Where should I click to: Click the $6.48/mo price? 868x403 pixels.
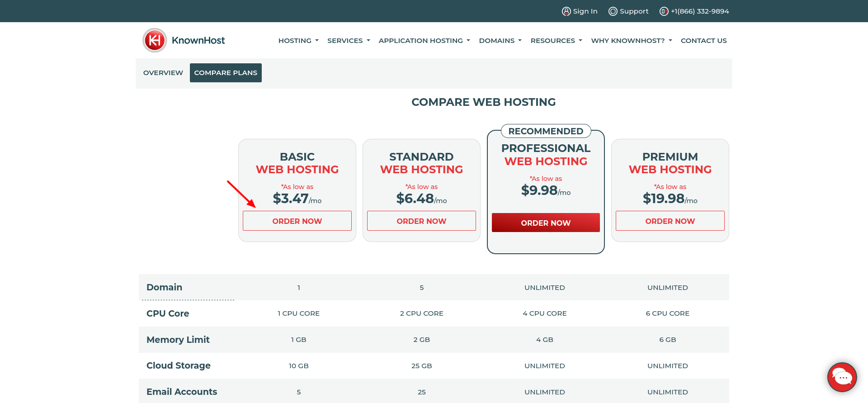(421, 199)
